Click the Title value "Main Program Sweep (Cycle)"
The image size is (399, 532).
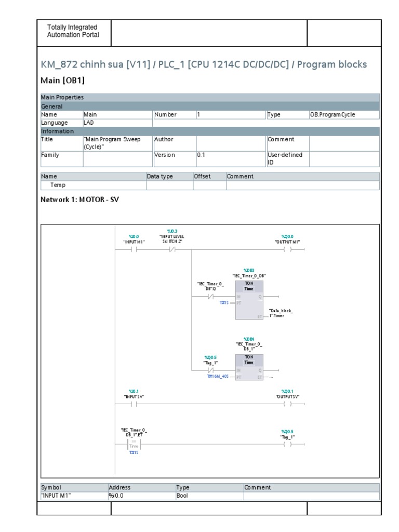(x=118, y=143)
